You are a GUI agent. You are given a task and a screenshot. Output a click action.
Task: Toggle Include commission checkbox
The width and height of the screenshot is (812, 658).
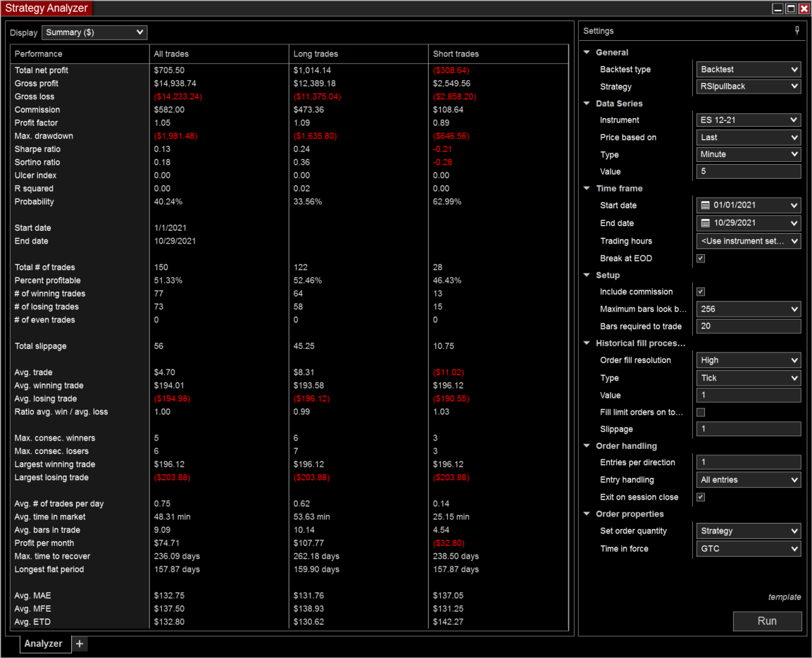(x=701, y=292)
